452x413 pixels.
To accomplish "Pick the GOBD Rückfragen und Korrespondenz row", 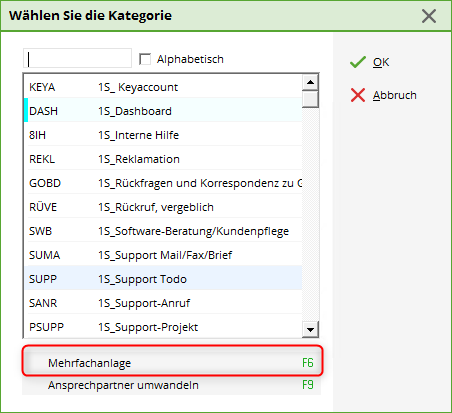I will tap(163, 183).
